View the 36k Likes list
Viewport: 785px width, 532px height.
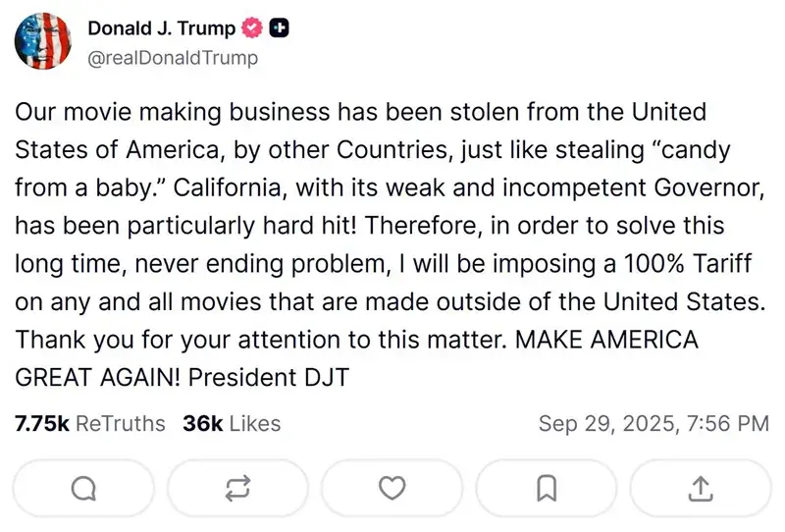coord(232,424)
